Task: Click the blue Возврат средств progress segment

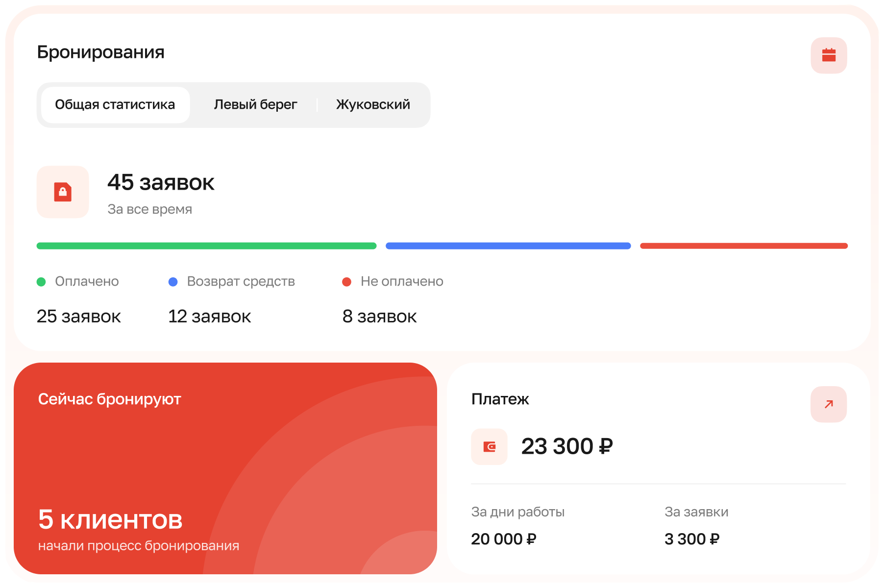Action: [x=508, y=246]
